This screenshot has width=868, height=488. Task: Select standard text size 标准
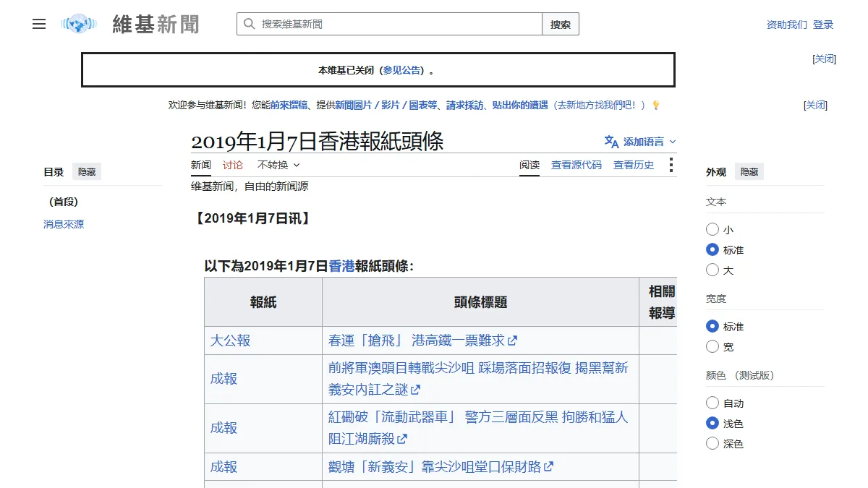[x=712, y=249]
